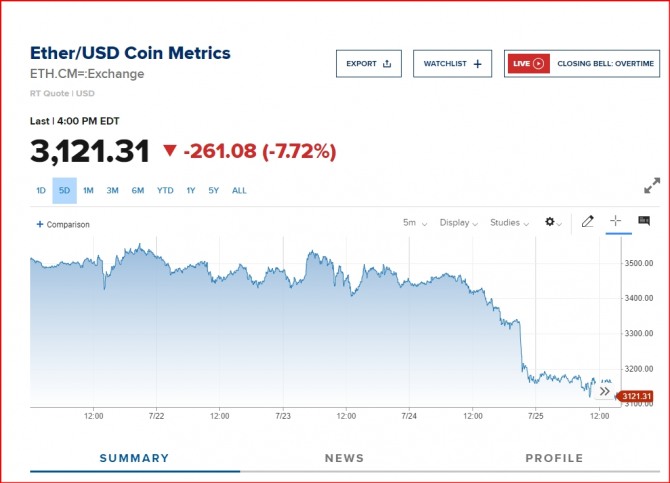Expand the Display dropdown
This screenshot has height=483, width=670.
[459, 223]
